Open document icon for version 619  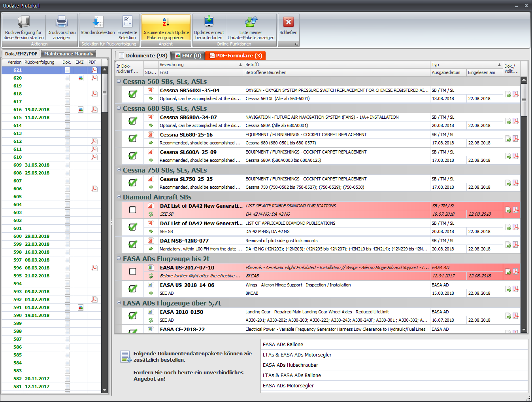[67, 86]
